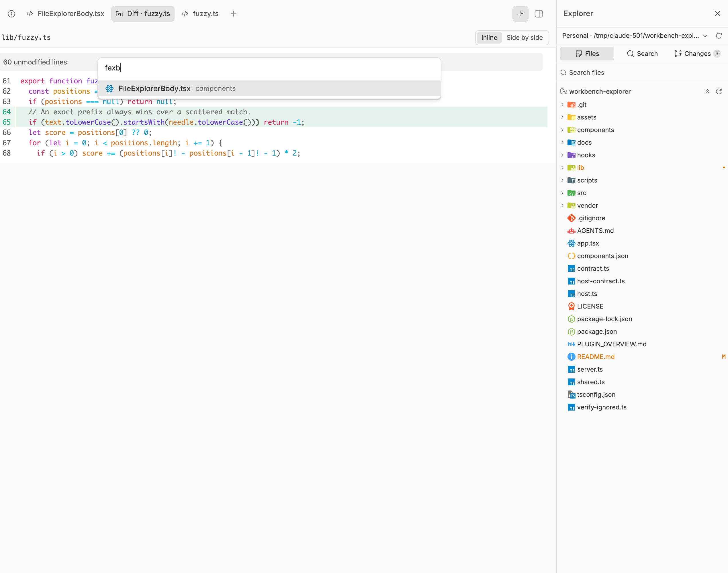Switch to the Search tab
Screen dimensions: 728x573
coord(642,54)
